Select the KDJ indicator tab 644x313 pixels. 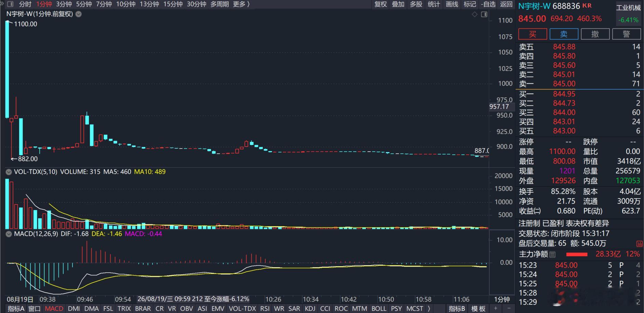(310, 309)
